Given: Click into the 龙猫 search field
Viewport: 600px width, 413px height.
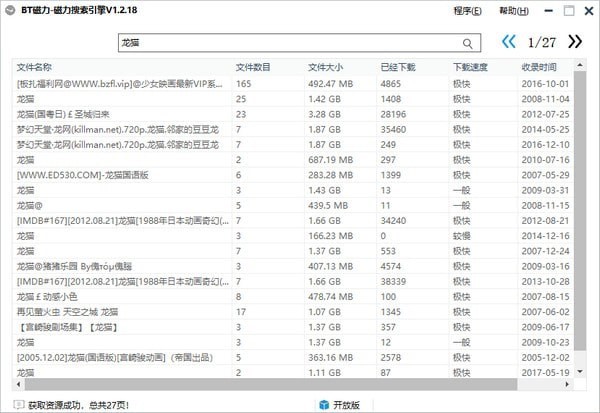Looking at the screenshot, I should (290, 44).
